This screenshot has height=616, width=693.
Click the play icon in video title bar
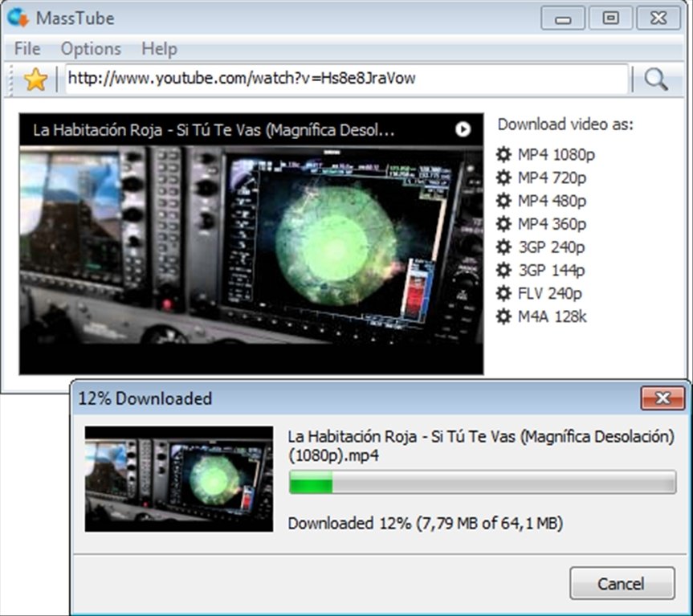point(463,129)
